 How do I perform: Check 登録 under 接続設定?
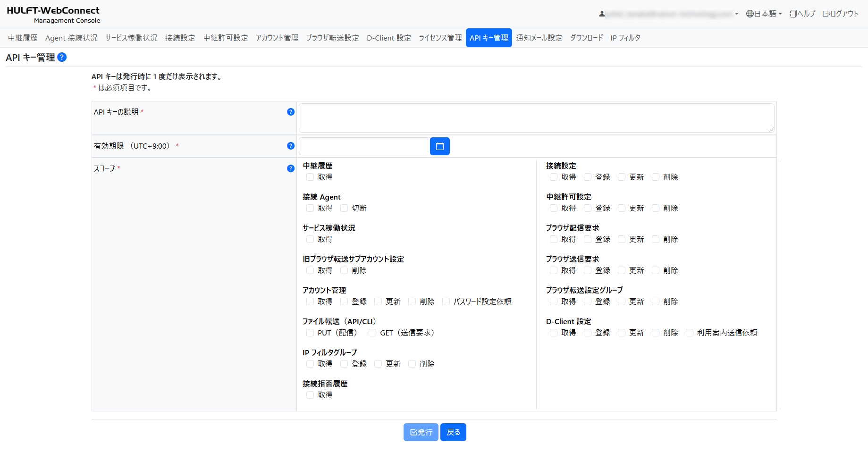(x=588, y=177)
